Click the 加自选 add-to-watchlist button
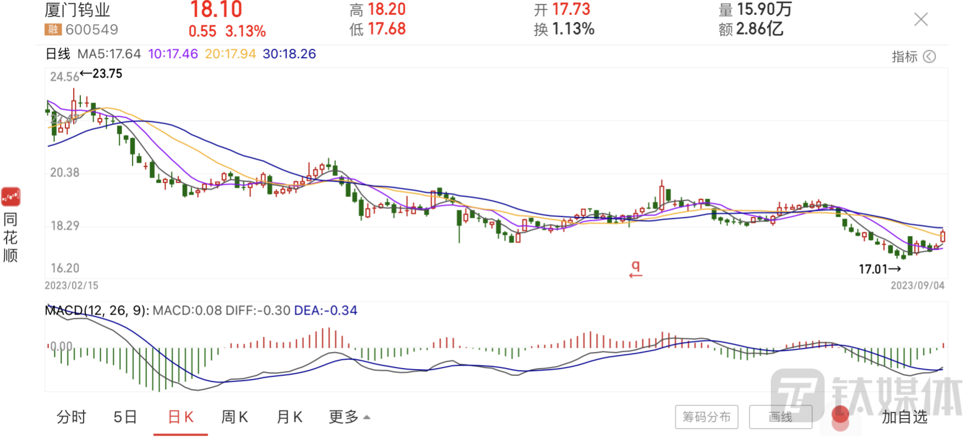The height and width of the screenshot is (440, 980). click(x=905, y=417)
